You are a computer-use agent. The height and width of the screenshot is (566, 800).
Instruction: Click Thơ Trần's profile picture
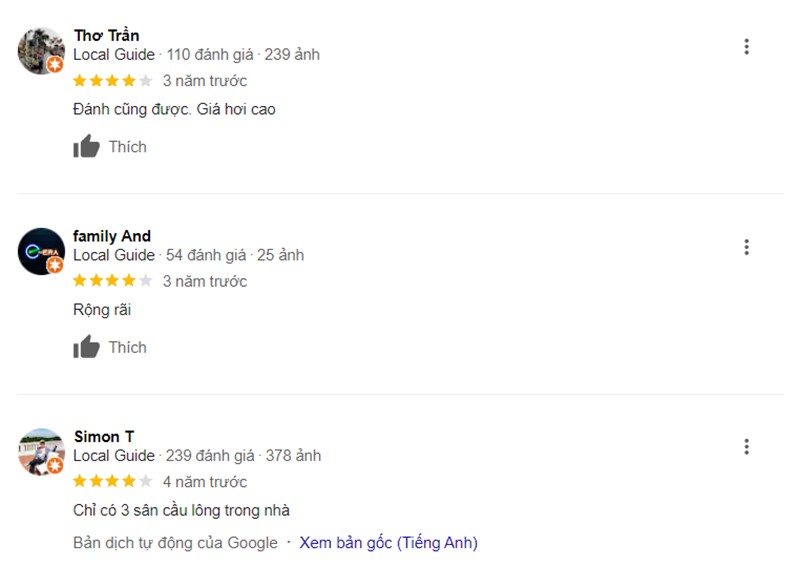click(41, 50)
